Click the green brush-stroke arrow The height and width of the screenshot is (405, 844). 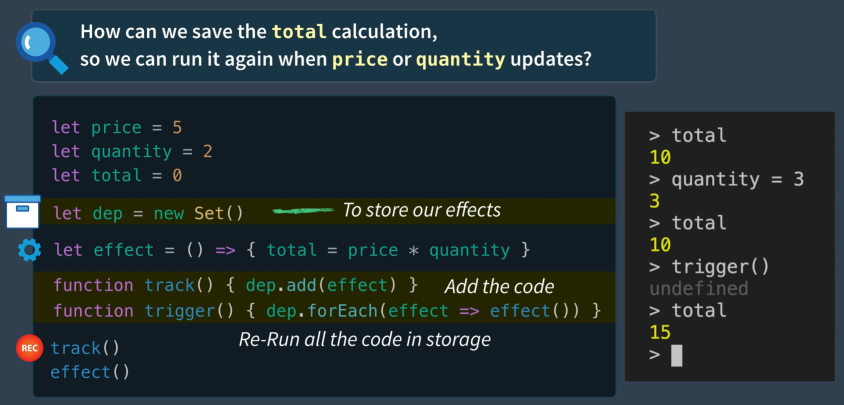point(303,211)
